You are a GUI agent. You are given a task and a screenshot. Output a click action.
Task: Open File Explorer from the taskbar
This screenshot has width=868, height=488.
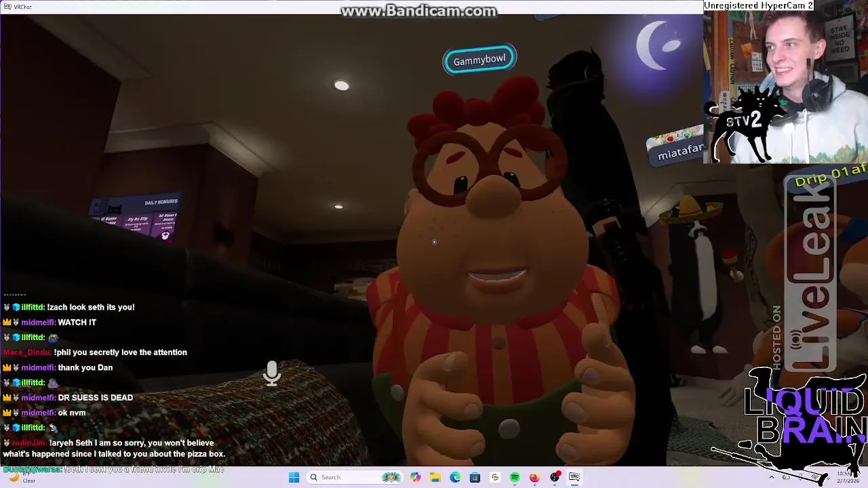pos(435,477)
